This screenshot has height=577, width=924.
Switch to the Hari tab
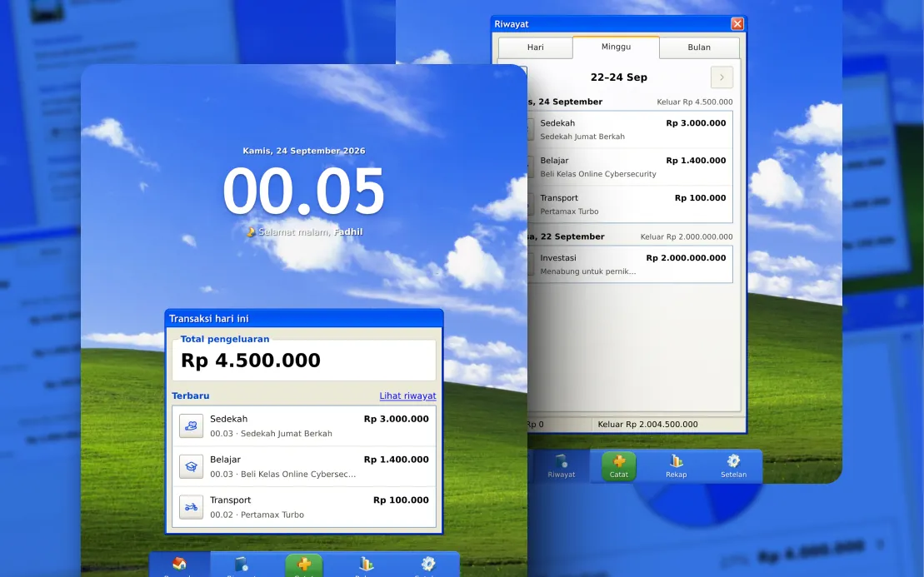pyautogui.click(x=535, y=47)
